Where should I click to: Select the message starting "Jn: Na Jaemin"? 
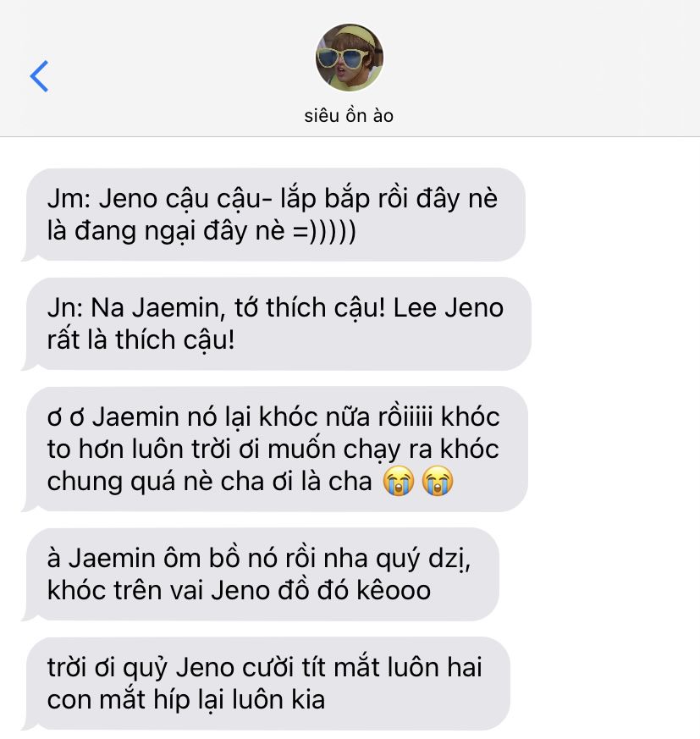click(278, 323)
